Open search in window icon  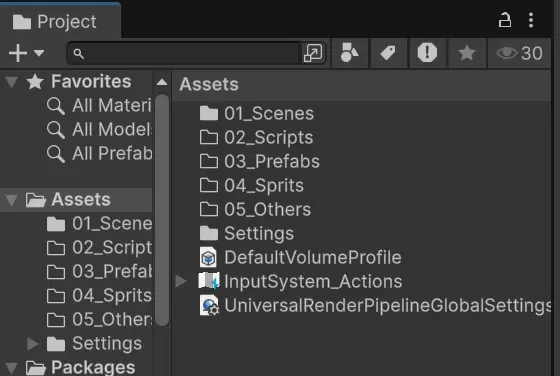click(x=312, y=53)
